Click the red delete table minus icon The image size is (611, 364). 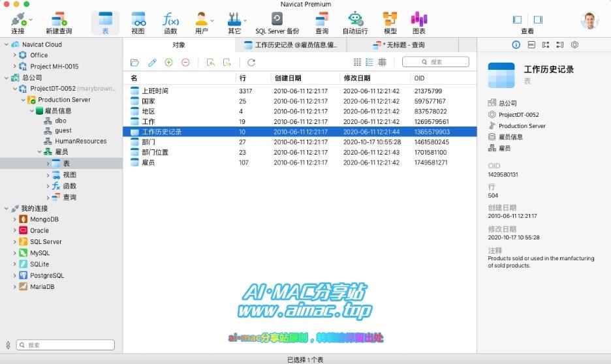point(185,62)
